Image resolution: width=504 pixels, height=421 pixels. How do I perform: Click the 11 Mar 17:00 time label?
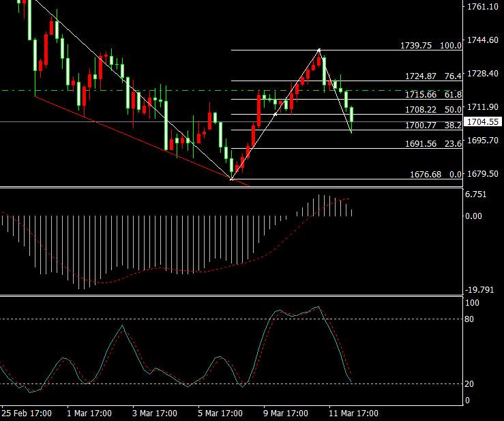point(353,413)
